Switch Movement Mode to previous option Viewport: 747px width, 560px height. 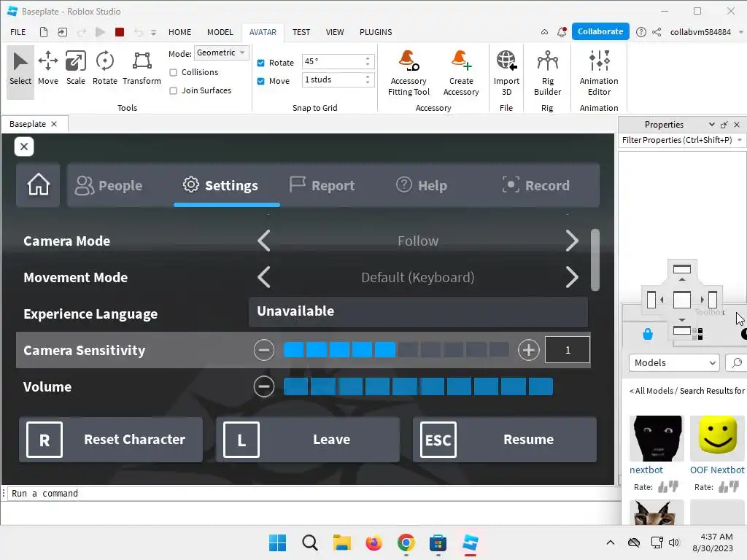(x=264, y=277)
